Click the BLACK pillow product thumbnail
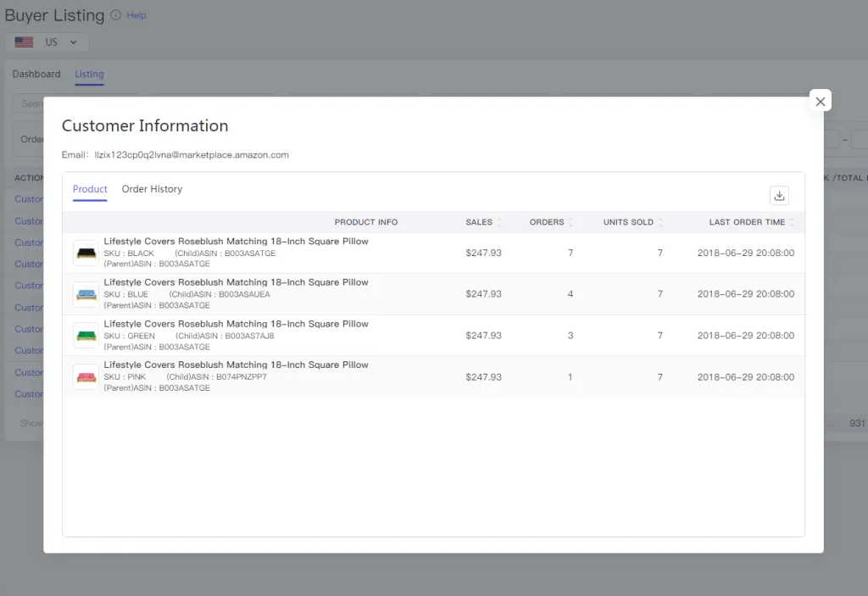Image resolution: width=868 pixels, height=596 pixels. pos(85,252)
